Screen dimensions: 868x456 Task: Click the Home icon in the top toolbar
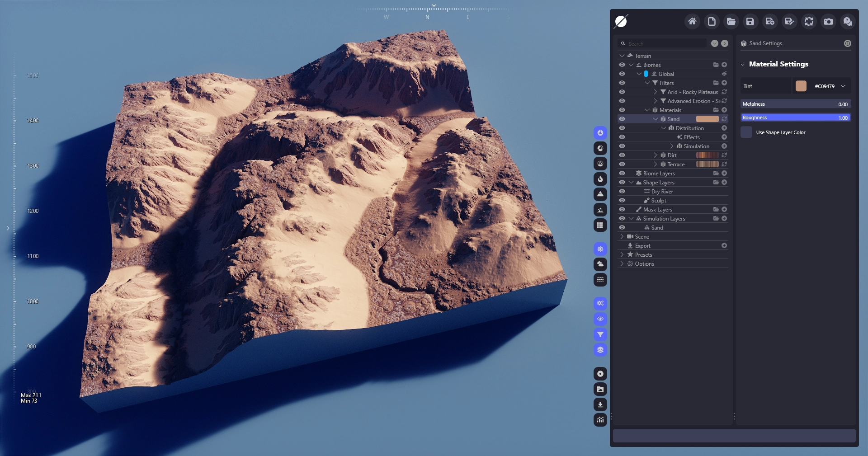[692, 22]
